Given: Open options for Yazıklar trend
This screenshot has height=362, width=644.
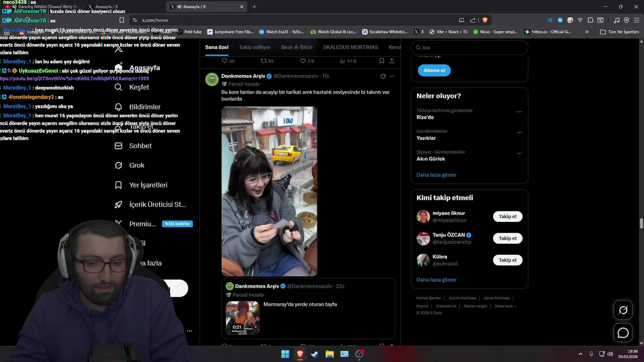Looking at the screenshot, I should point(519,133).
